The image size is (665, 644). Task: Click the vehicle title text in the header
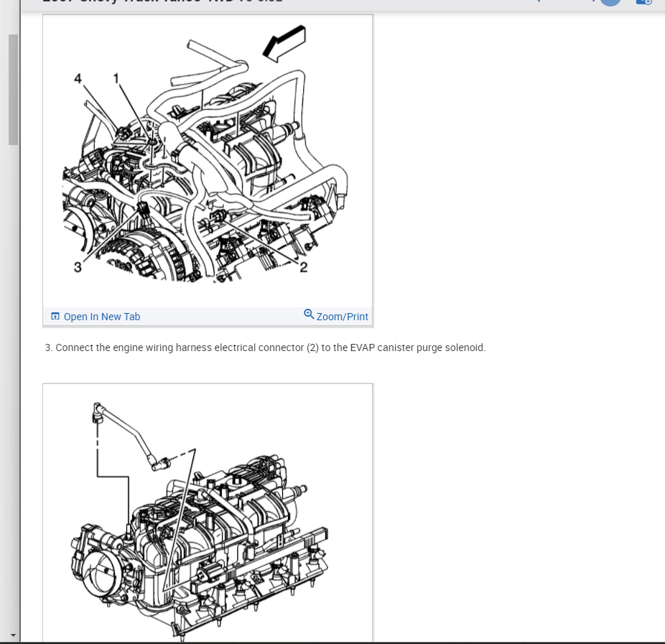(162, 1)
